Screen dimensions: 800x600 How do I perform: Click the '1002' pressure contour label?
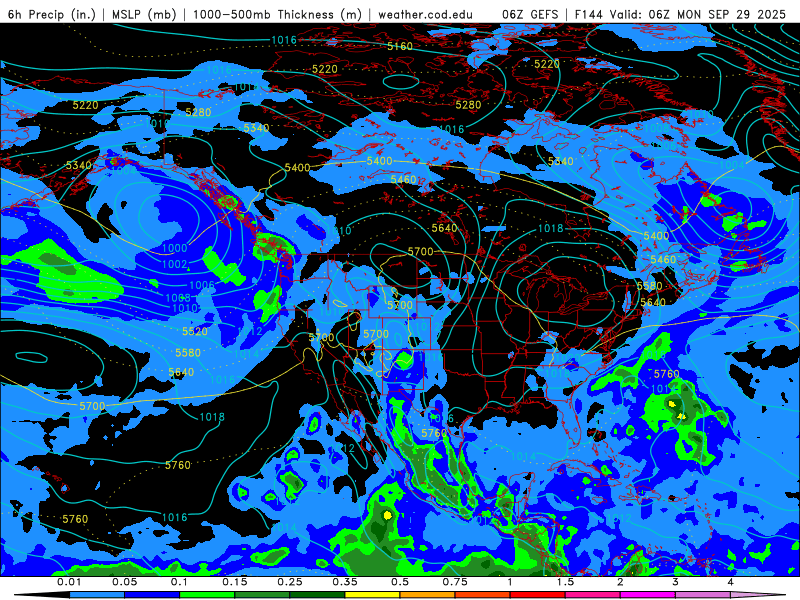[174, 264]
